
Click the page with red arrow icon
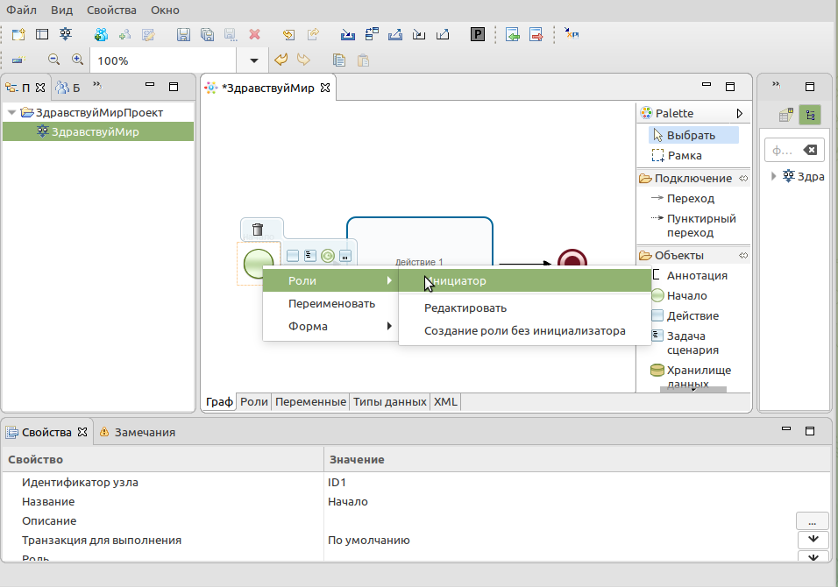(x=536, y=35)
